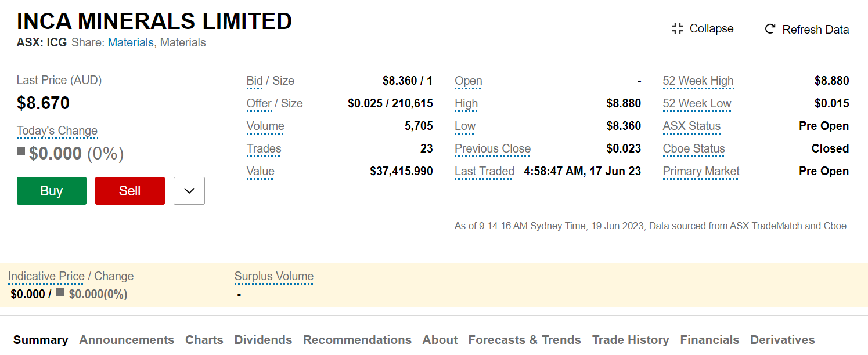Open the Charts tab

pyautogui.click(x=204, y=340)
